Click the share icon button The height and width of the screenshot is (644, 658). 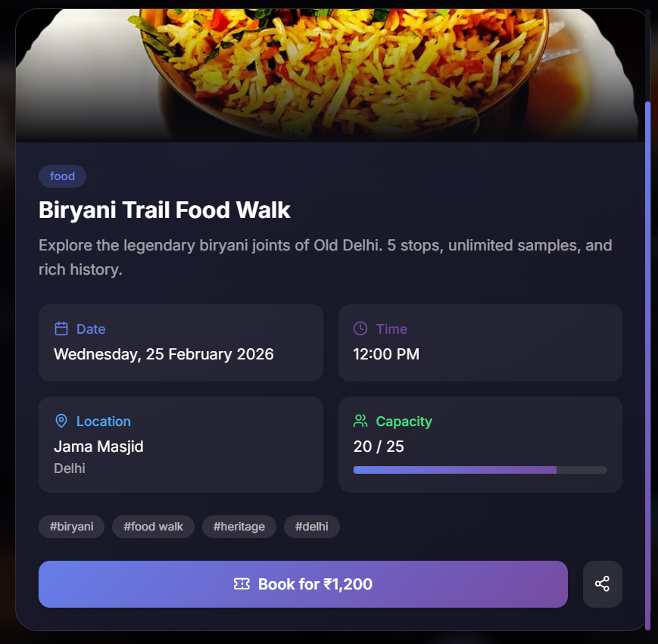pyautogui.click(x=602, y=584)
